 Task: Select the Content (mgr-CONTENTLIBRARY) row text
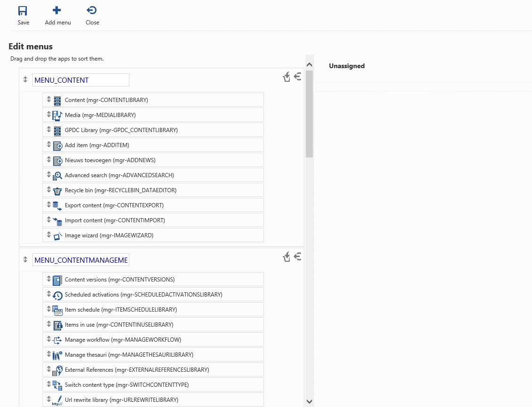tap(106, 100)
